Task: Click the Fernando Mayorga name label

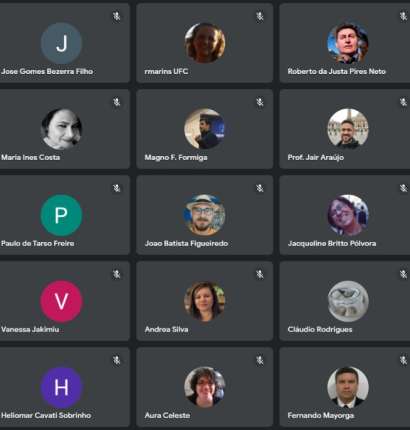Action: (x=321, y=415)
